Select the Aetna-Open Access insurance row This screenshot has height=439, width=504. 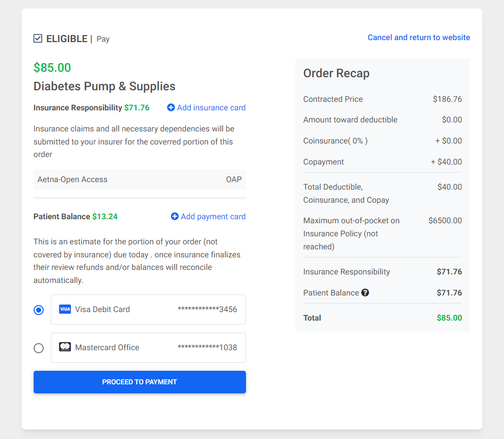(140, 179)
